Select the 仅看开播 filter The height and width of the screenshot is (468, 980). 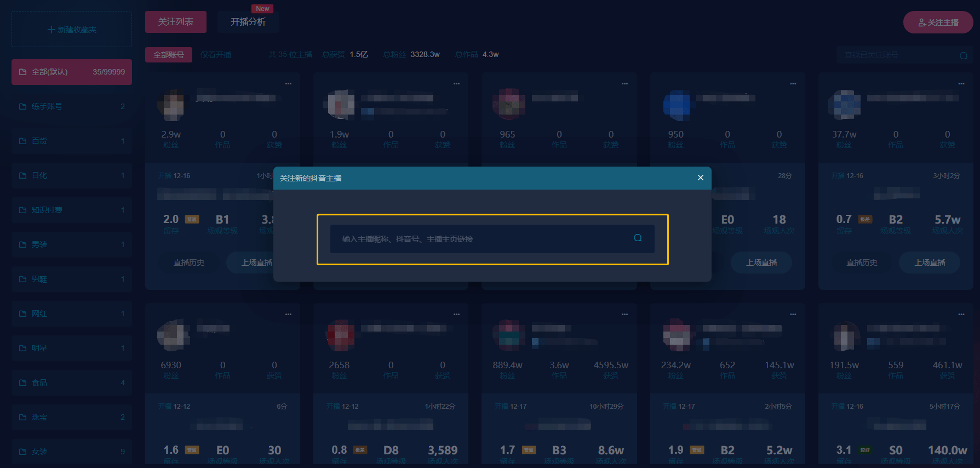pyautogui.click(x=216, y=55)
